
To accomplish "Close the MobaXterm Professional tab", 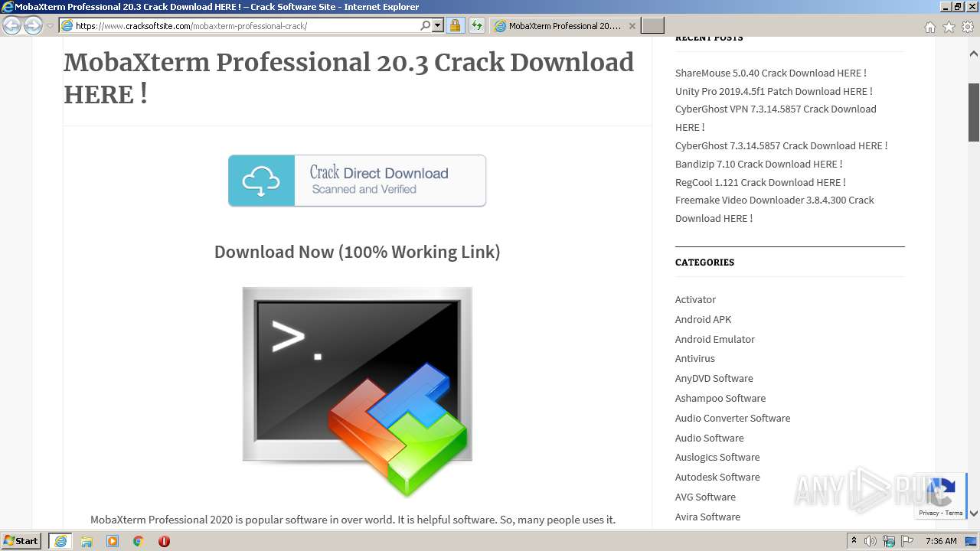I will (632, 26).
